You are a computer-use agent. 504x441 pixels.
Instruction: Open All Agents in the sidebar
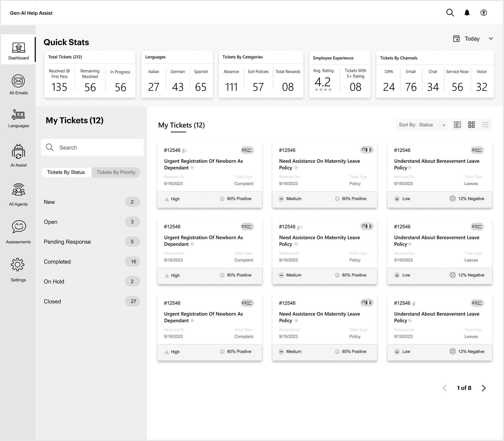(19, 194)
